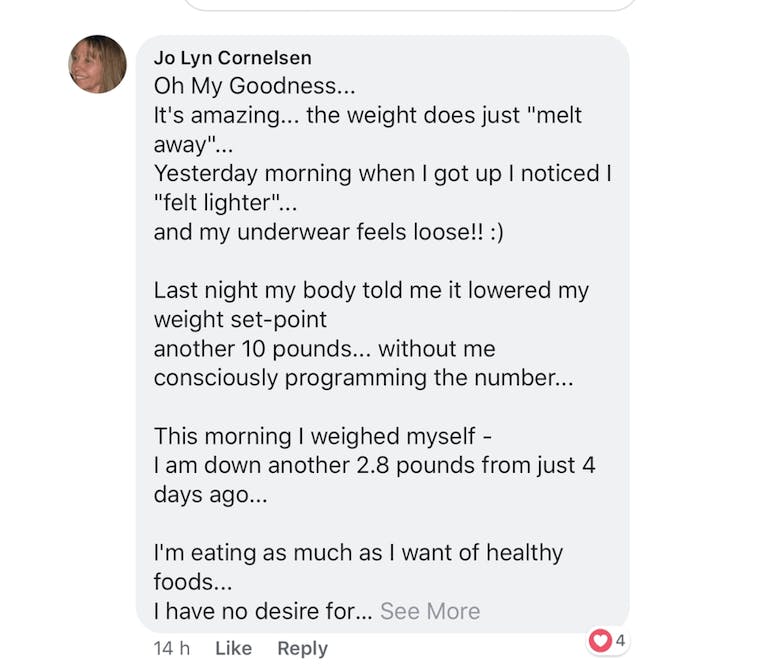The image size is (763, 671).
Task: Click the "underwear feels loose" line
Action: coord(328,232)
